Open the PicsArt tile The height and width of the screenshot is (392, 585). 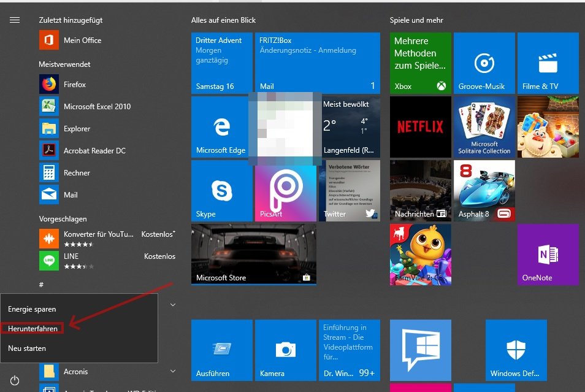click(x=286, y=193)
